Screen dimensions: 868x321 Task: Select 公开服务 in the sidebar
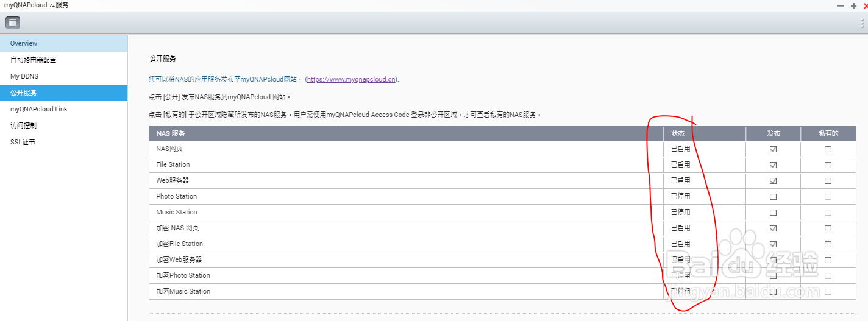(x=63, y=93)
